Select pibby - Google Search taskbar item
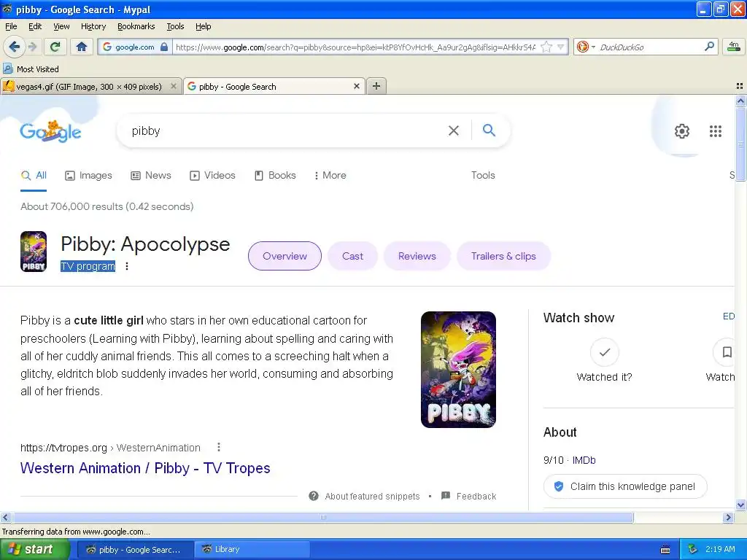747x560 pixels. (135, 550)
